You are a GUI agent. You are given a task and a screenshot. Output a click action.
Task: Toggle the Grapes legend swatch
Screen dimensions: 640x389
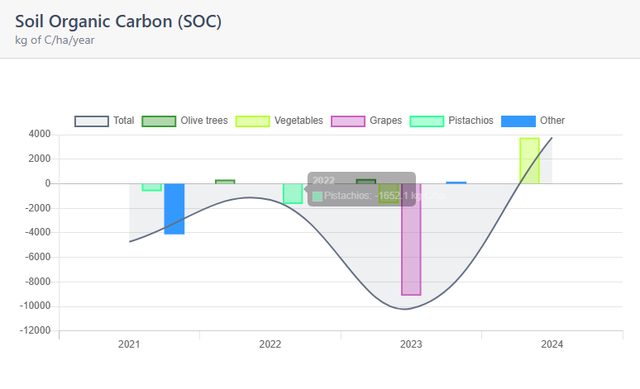[348, 121]
